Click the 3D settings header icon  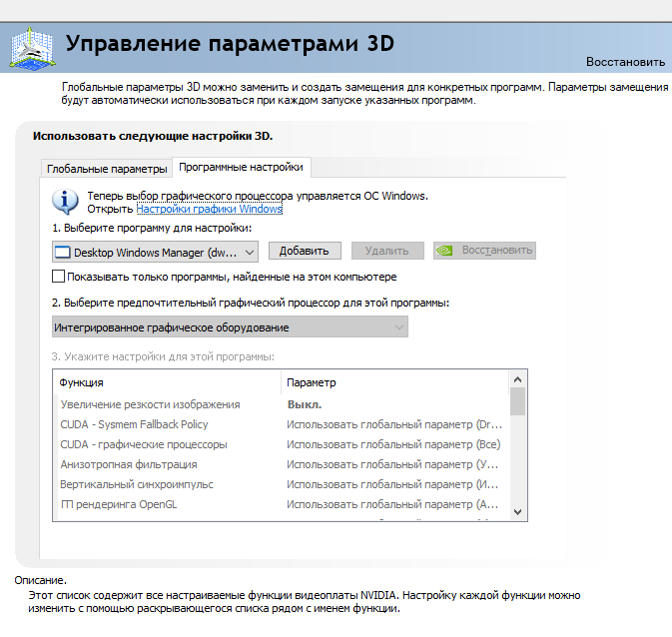(x=33, y=48)
